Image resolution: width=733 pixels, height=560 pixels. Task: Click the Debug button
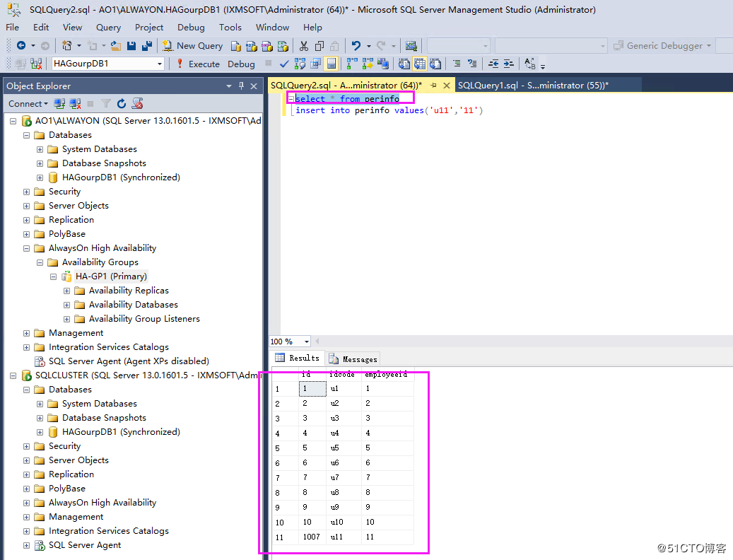(241, 64)
